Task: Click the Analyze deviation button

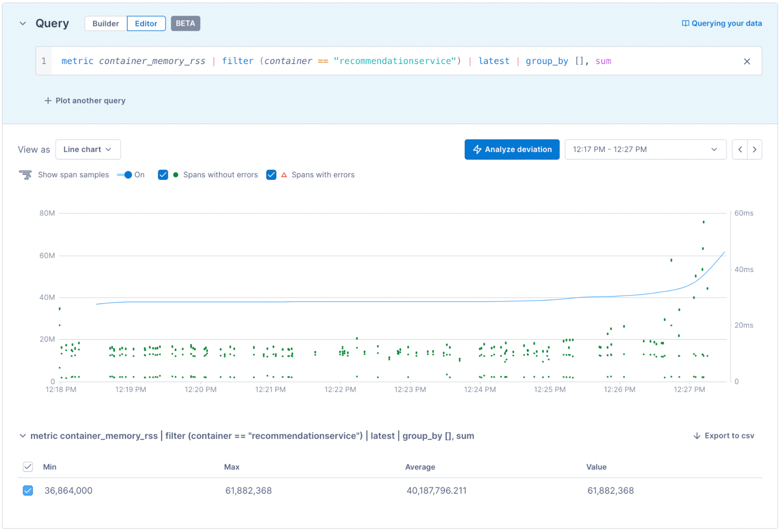Action: (512, 149)
